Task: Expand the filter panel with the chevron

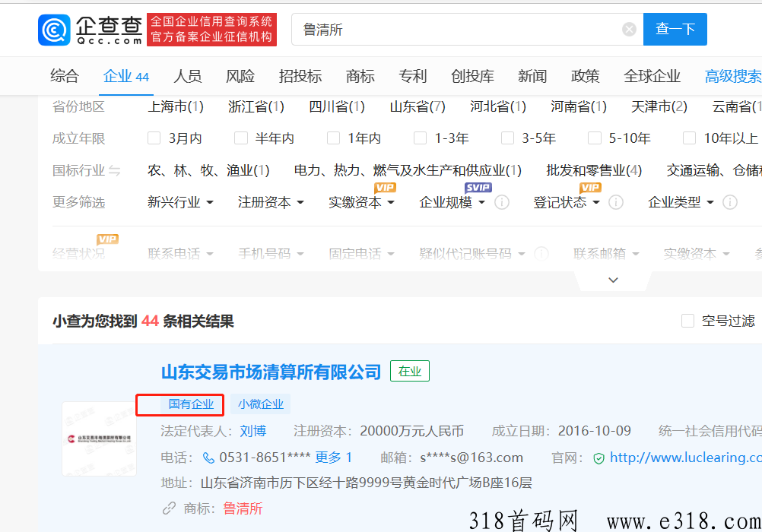Action: 613,280
